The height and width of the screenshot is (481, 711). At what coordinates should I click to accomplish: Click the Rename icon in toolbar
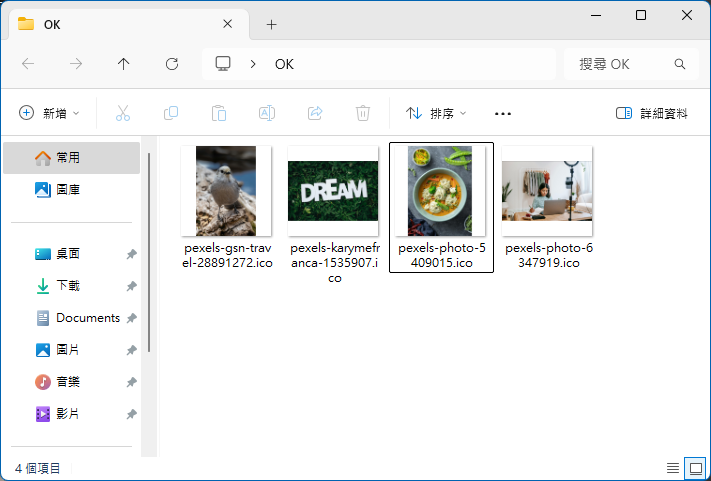click(267, 113)
